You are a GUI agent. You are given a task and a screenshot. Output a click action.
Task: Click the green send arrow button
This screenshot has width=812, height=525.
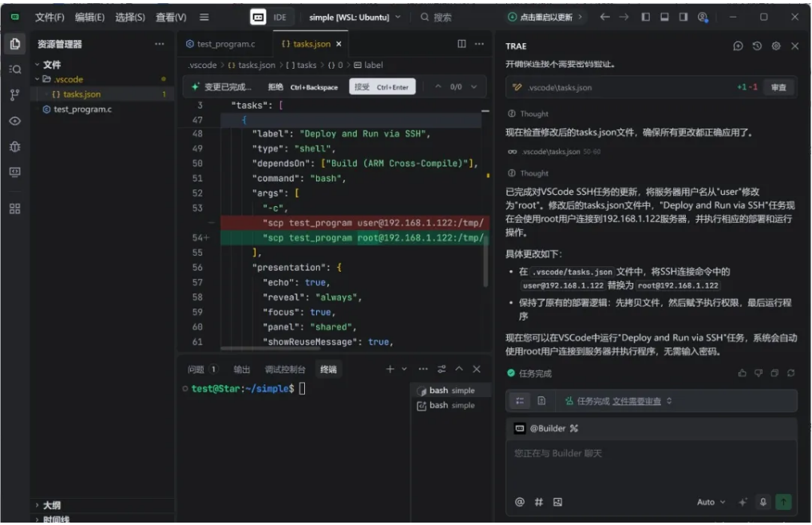coord(783,502)
